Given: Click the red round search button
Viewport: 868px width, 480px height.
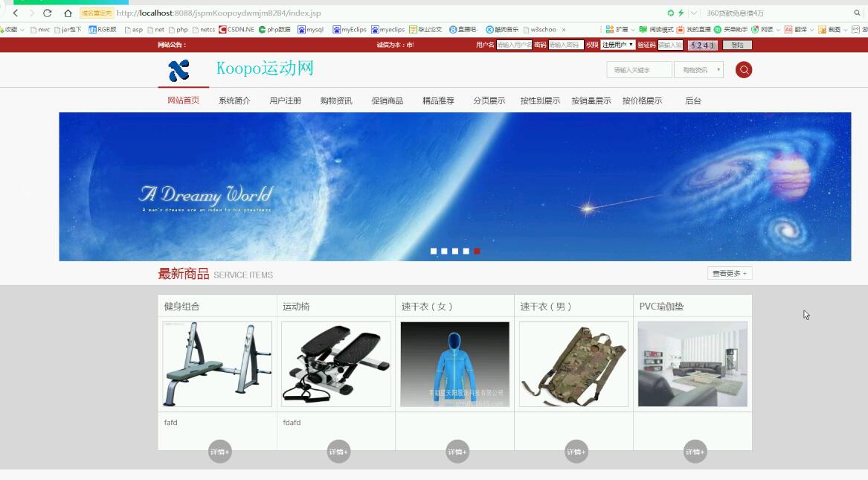Looking at the screenshot, I should click(744, 70).
